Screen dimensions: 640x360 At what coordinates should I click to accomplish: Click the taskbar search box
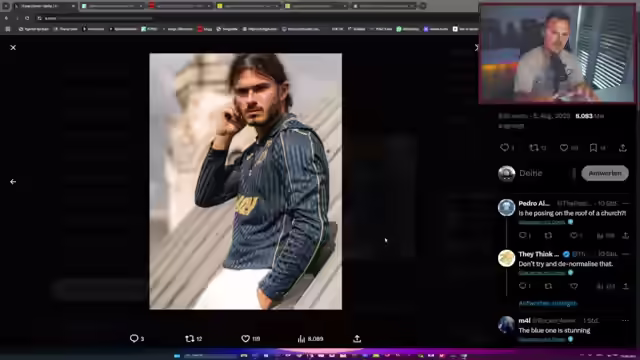(210, 356)
